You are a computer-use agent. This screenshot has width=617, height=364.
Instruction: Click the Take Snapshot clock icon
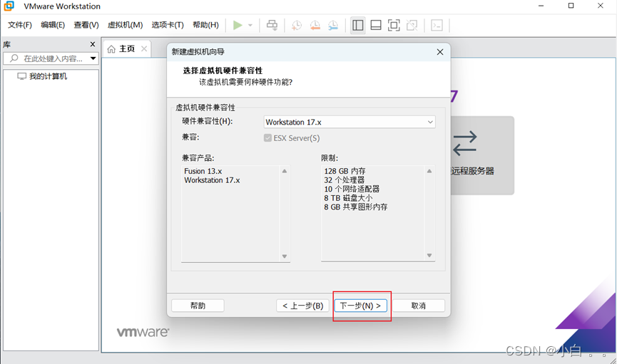(x=296, y=26)
